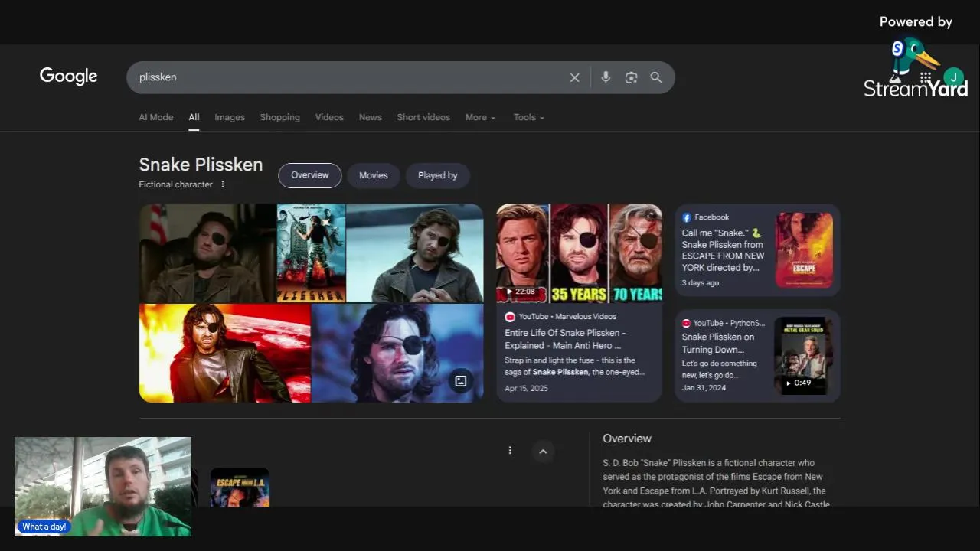Switch to the Images tab
The image size is (980, 551).
point(230,117)
